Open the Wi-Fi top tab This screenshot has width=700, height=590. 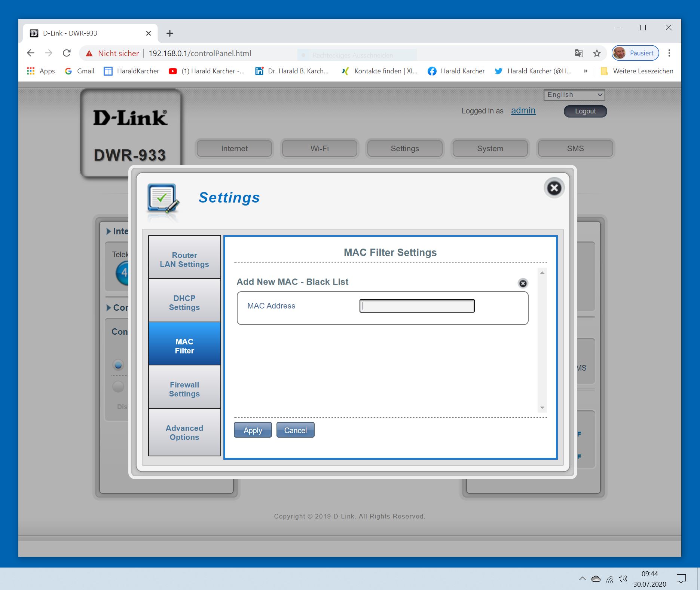(320, 149)
